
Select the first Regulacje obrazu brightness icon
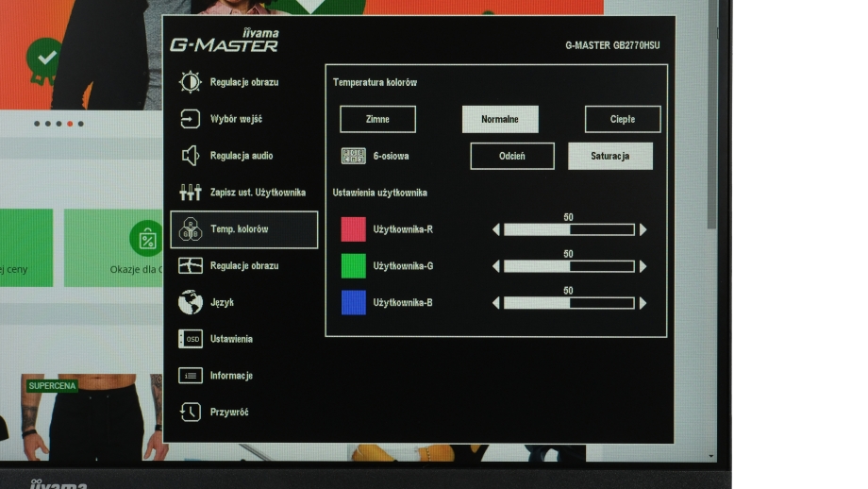pos(190,82)
